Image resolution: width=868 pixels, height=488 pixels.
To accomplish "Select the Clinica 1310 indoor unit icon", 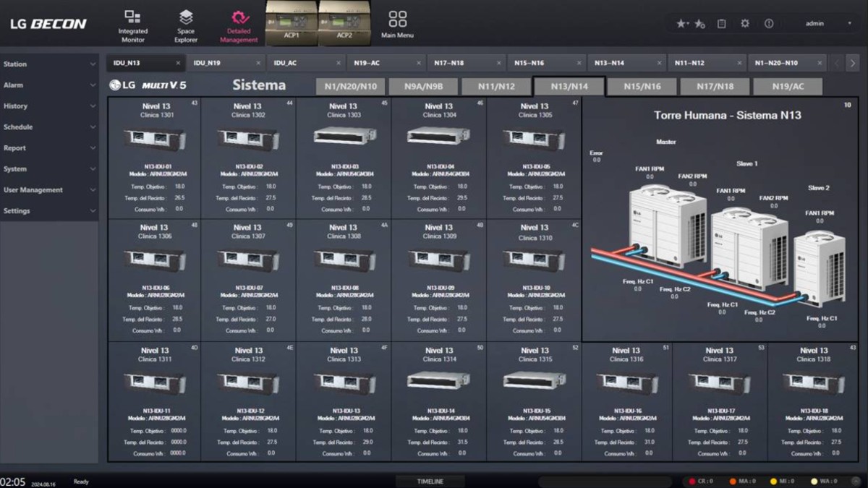I will tap(534, 260).
